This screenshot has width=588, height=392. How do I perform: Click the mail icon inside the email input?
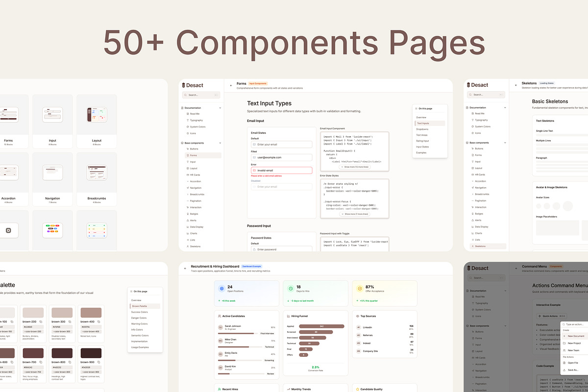[x=253, y=144]
